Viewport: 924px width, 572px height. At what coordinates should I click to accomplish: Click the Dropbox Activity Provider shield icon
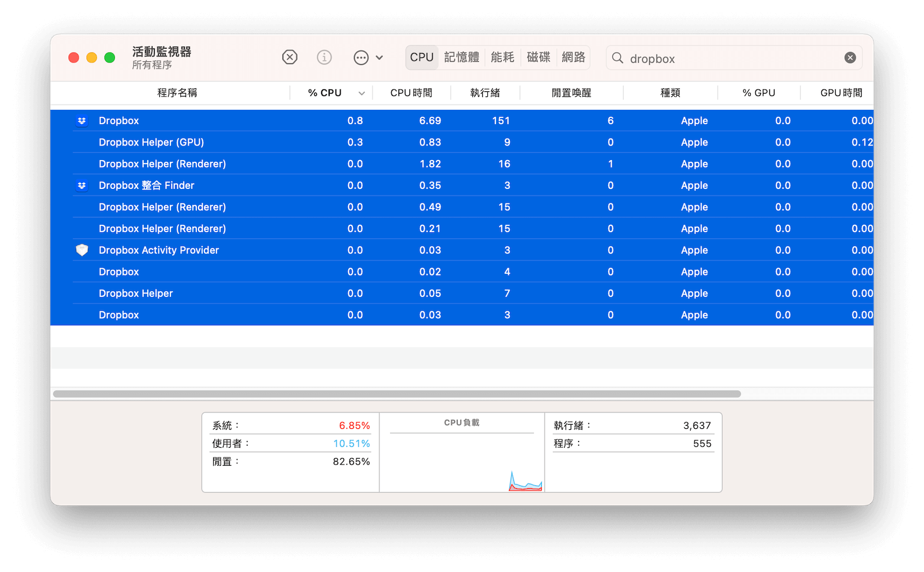pyautogui.click(x=82, y=250)
